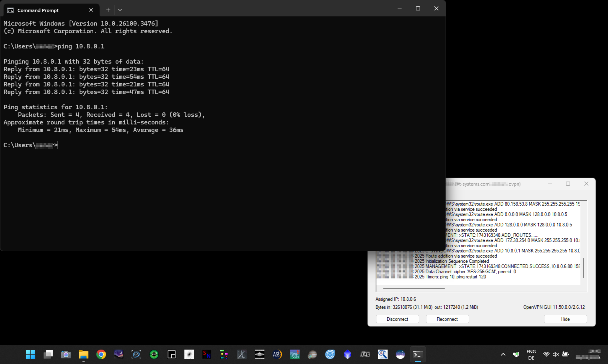Viewport: 608px width, 364px height.
Task: Select the Command Prompt tab
Action: pos(44,10)
